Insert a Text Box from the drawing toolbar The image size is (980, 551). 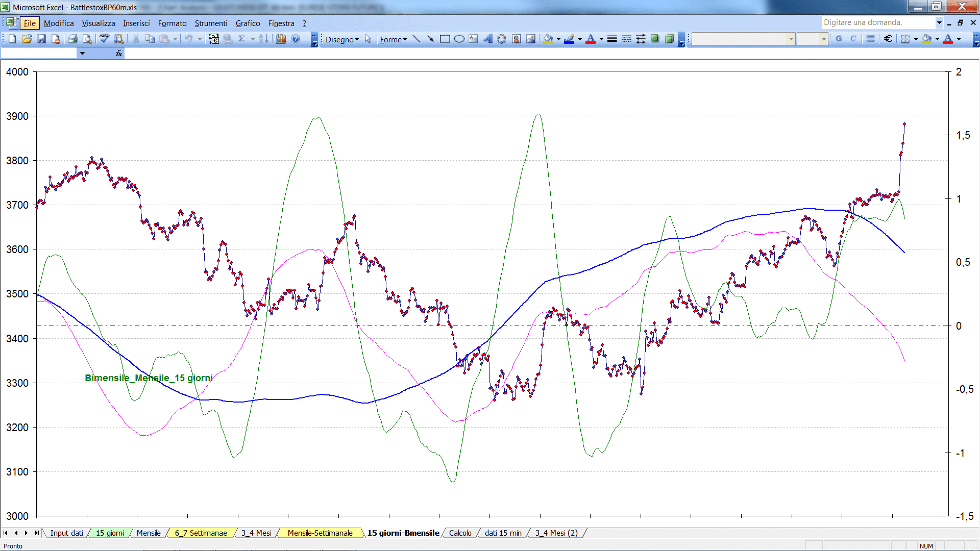click(x=474, y=39)
